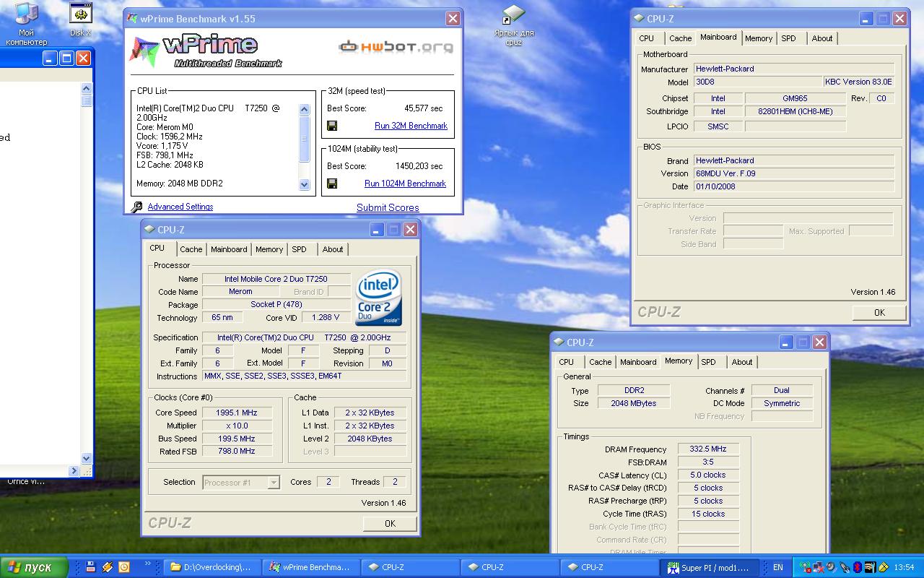924x578 pixels.
Task: Click the Multiplier x 10.0 value
Action: (x=237, y=426)
